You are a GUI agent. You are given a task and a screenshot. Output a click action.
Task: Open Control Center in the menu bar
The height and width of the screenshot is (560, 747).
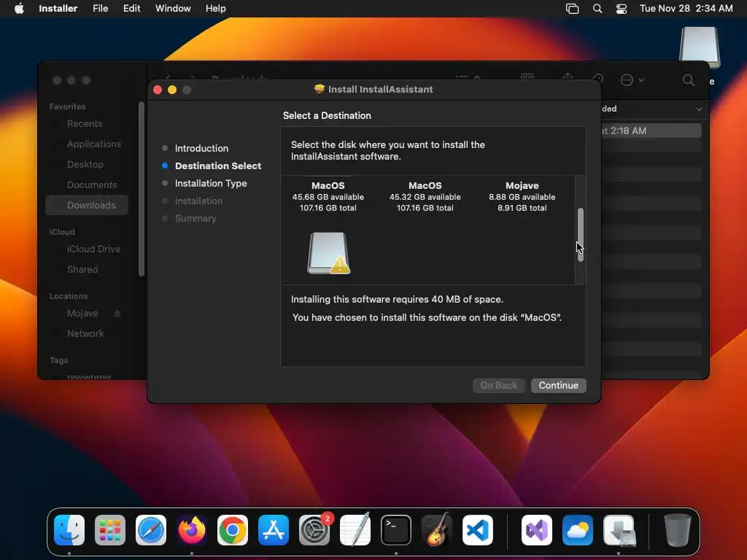coord(622,9)
